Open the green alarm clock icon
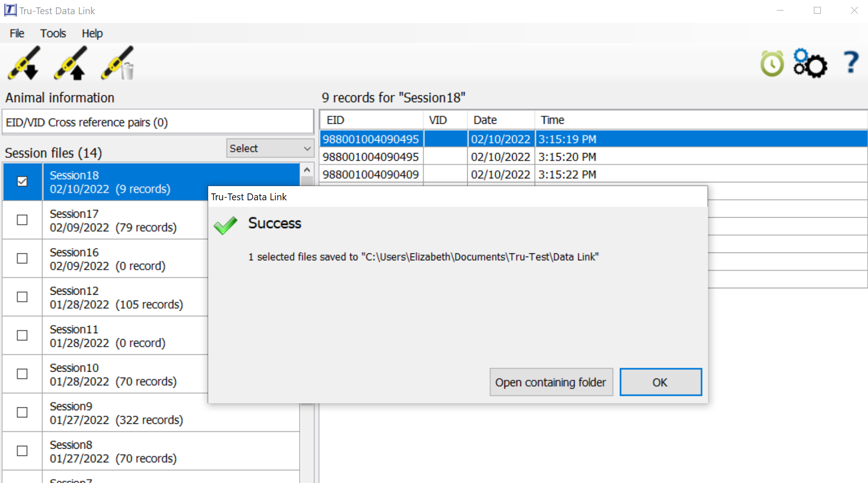 click(772, 63)
